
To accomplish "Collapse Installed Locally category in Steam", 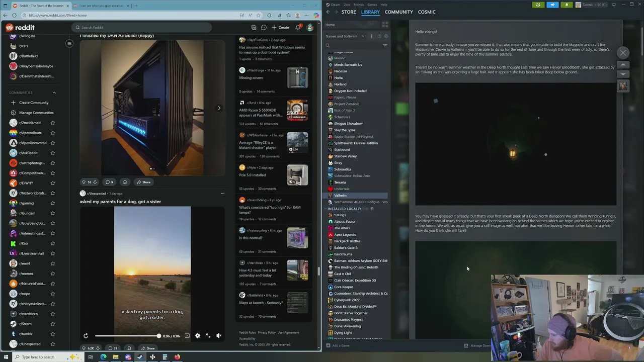I will [326, 209].
